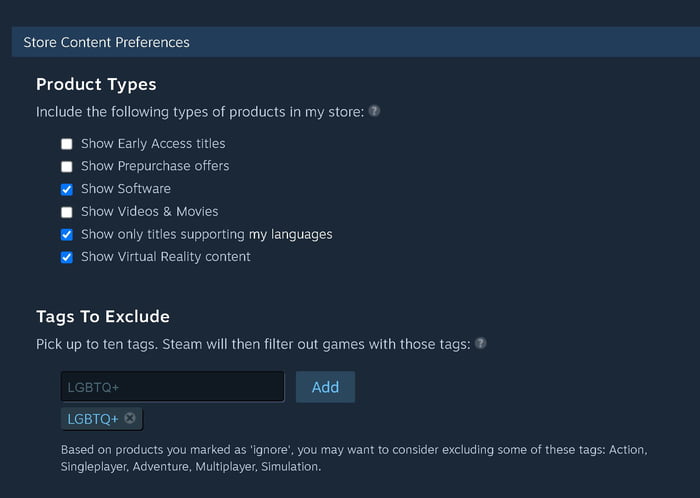The width and height of the screenshot is (700, 498).
Task: Select the suggested Action tag
Action: [x=626, y=450]
